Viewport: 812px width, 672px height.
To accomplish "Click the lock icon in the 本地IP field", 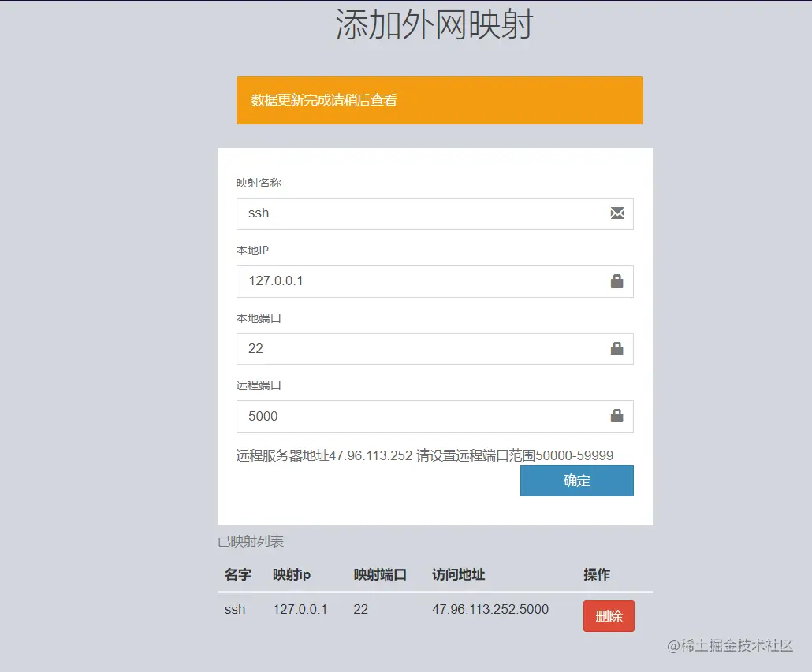I will coord(616,281).
